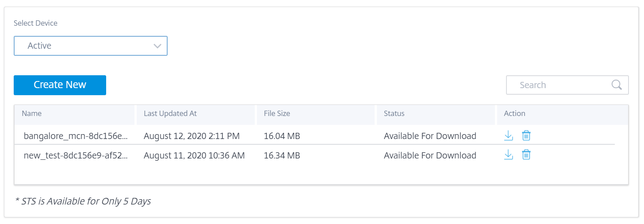
Task: Click the August 11, 2020 10:36 AM cell
Action: tap(194, 155)
